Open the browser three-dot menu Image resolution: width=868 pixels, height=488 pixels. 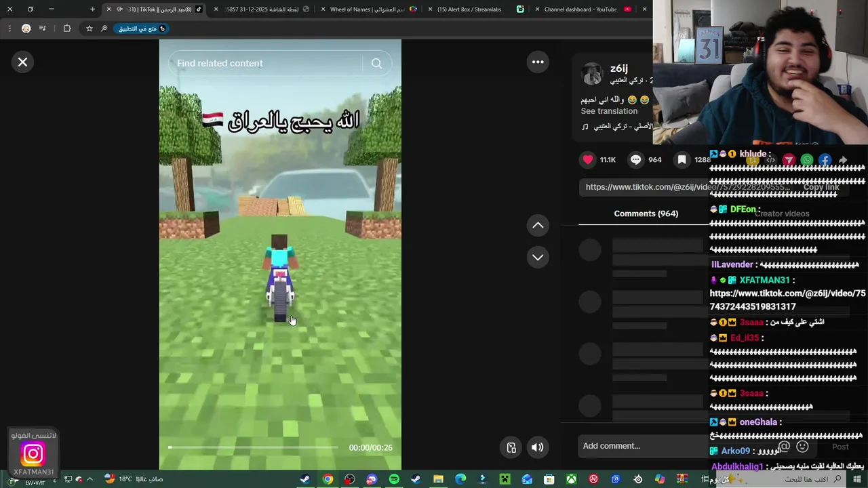coord(9,28)
